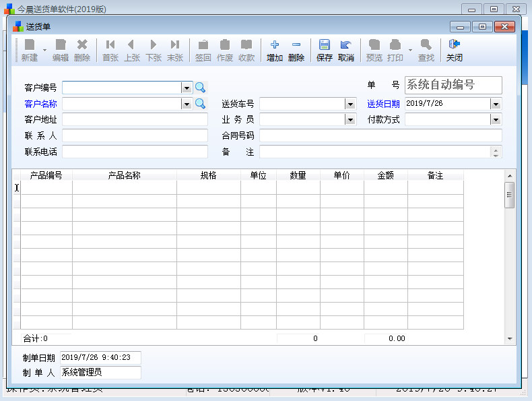Click the grid's 备注 column header
This screenshot has width=532, height=401.
435,175
